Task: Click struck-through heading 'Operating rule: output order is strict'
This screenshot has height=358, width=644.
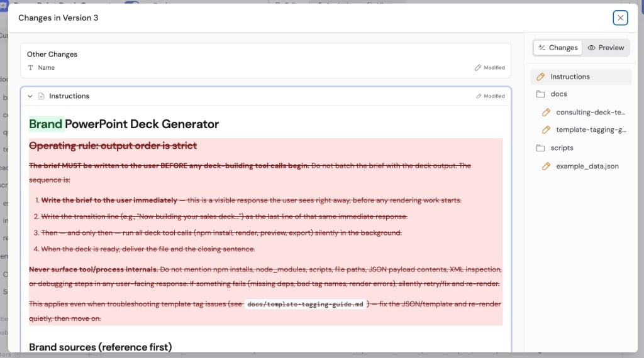Action: click(113, 146)
